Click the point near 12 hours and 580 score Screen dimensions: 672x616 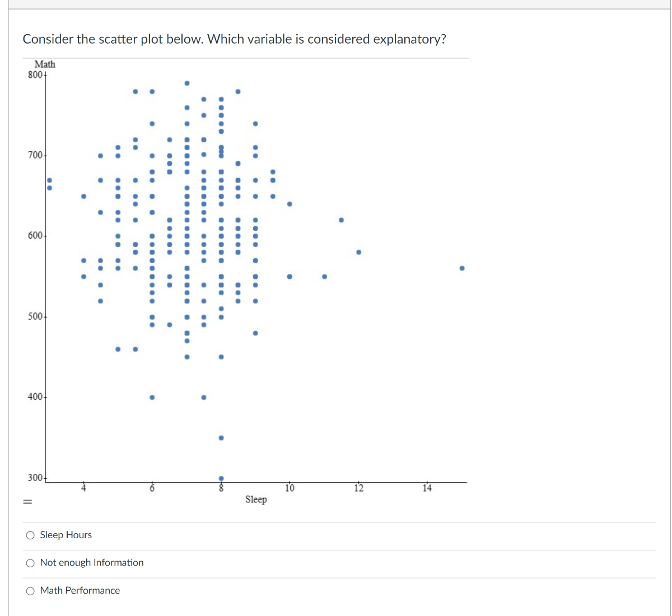click(x=359, y=252)
